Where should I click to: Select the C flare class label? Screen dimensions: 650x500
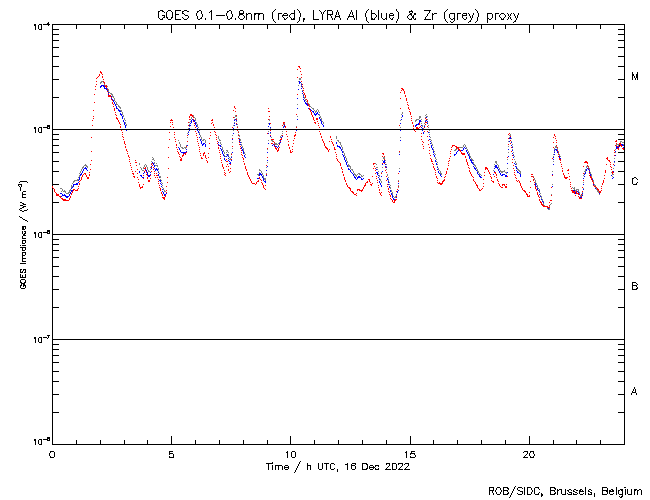634,182
